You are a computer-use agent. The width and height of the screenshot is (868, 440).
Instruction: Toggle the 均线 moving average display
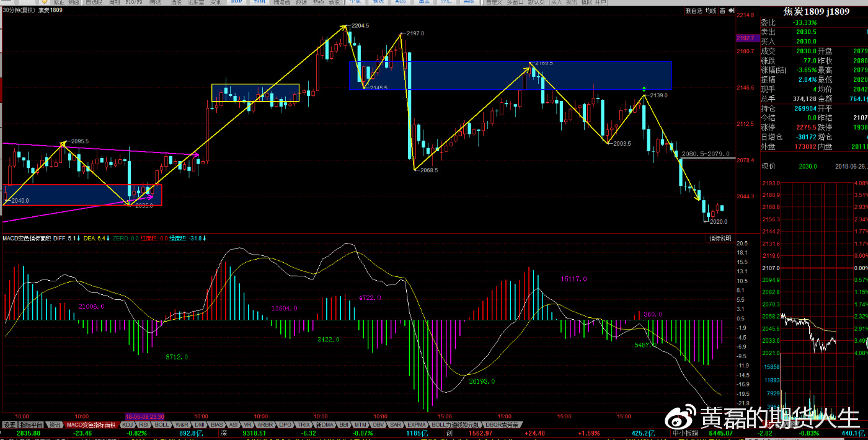click(x=710, y=11)
